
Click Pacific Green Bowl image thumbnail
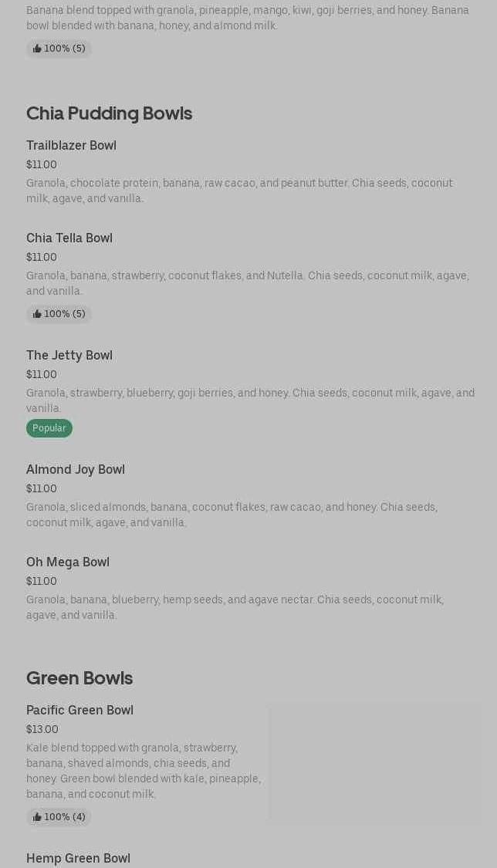click(374, 764)
